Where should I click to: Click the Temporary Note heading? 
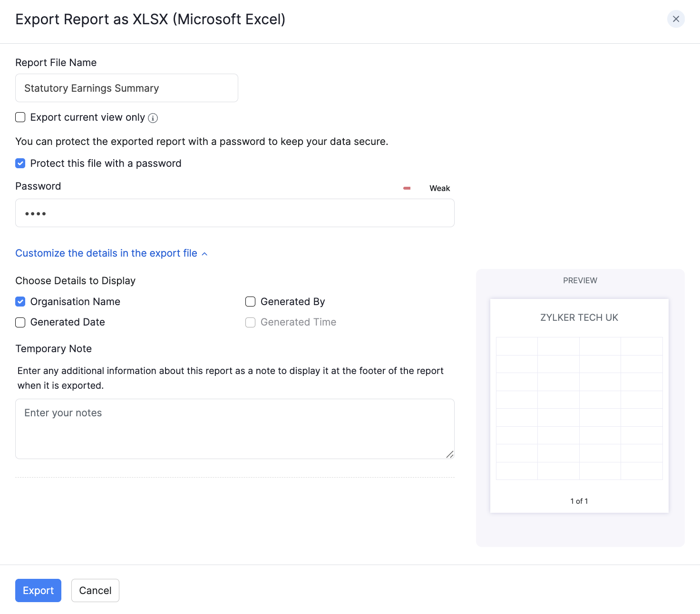[54, 349]
